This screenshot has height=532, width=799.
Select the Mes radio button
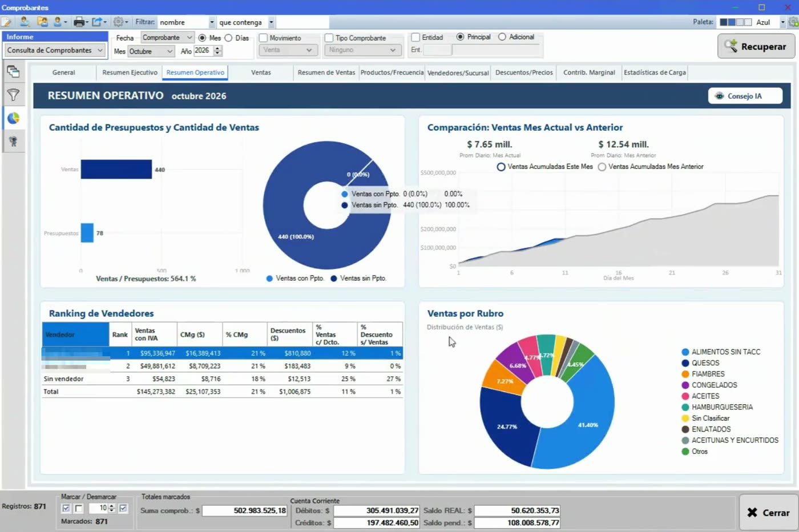click(x=202, y=38)
